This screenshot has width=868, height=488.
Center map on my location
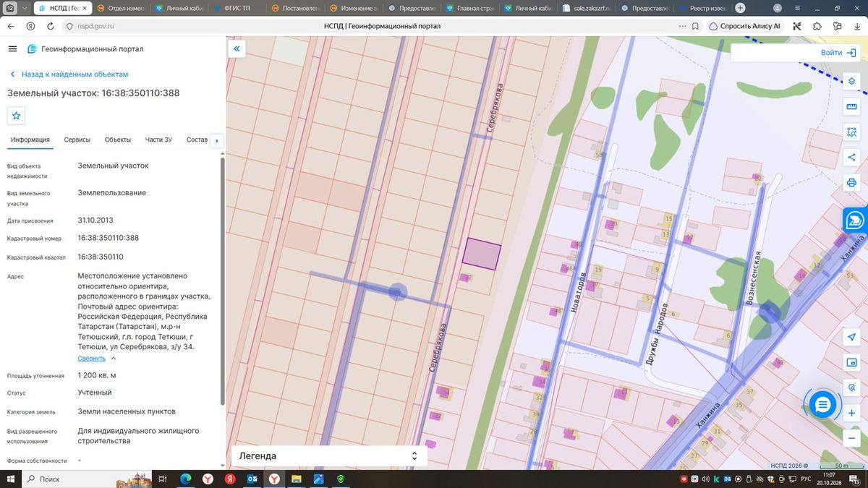click(851, 337)
